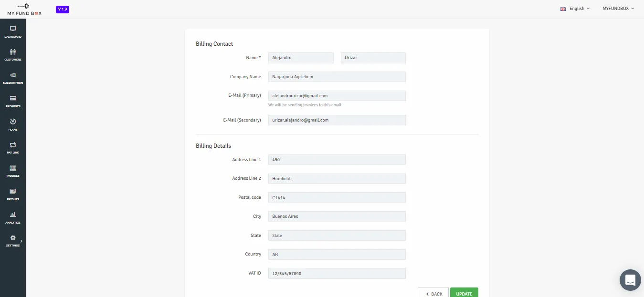Edit the first name field Alejandro
The image size is (644, 297).
tap(301, 58)
